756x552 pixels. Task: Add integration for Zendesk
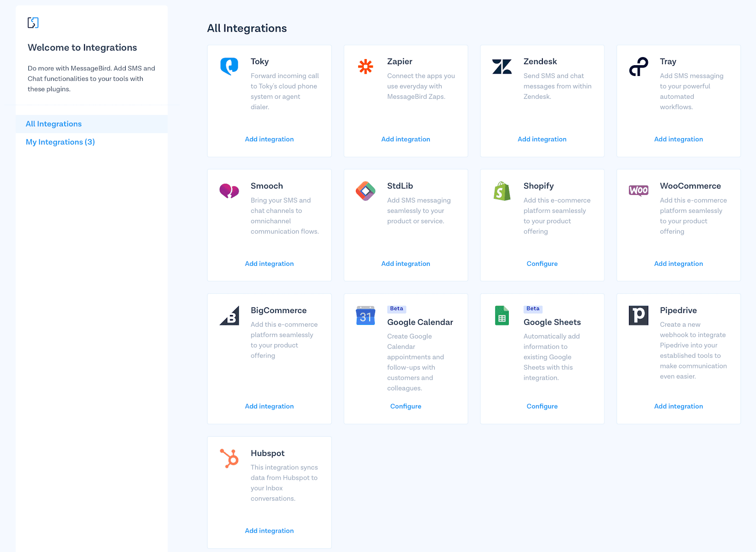pos(542,139)
